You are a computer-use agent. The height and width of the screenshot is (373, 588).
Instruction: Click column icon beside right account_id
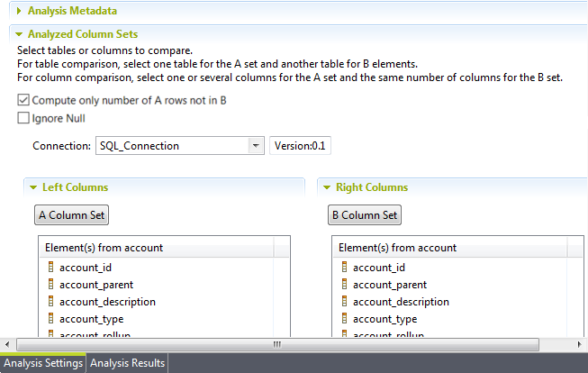point(345,268)
